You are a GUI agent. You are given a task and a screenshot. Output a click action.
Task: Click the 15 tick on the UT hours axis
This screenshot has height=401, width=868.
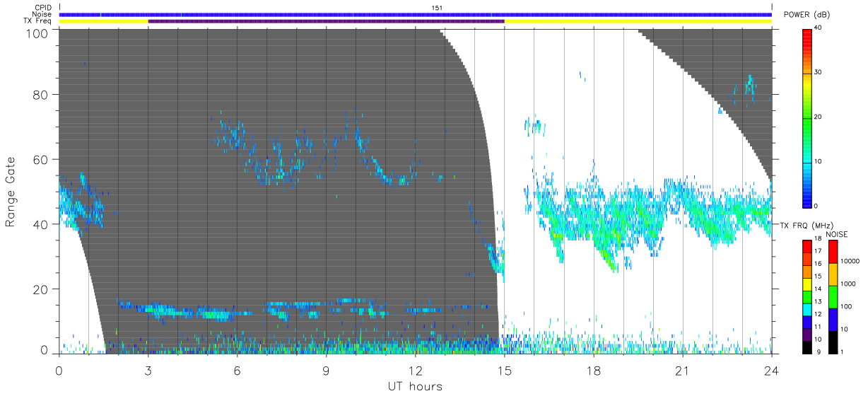pyautogui.click(x=504, y=370)
